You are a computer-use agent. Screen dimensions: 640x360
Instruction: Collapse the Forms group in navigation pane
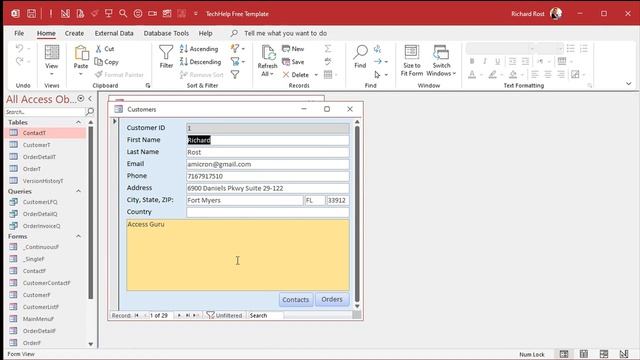click(x=78, y=236)
